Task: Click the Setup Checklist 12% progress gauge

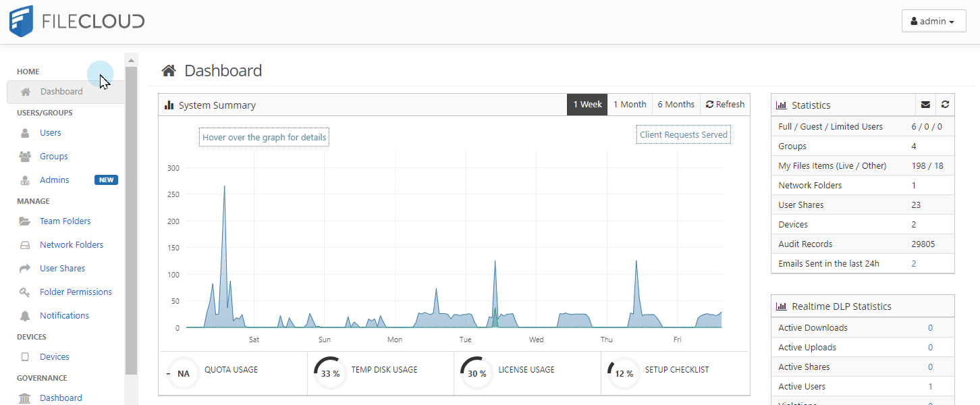Action: coord(624,373)
